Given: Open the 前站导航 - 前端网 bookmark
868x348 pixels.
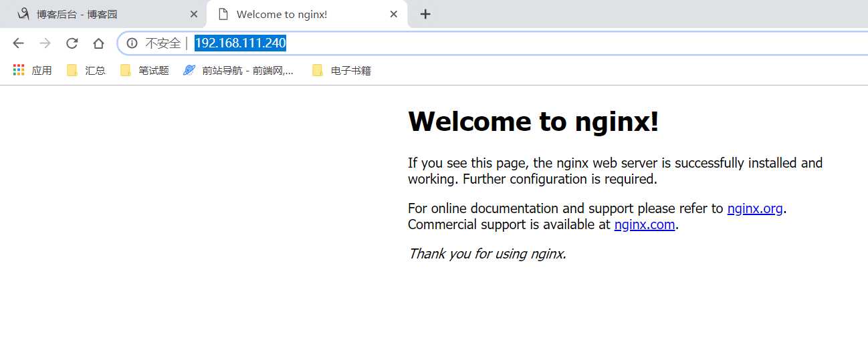Looking at the screenshot, I should tap(239, 70).
